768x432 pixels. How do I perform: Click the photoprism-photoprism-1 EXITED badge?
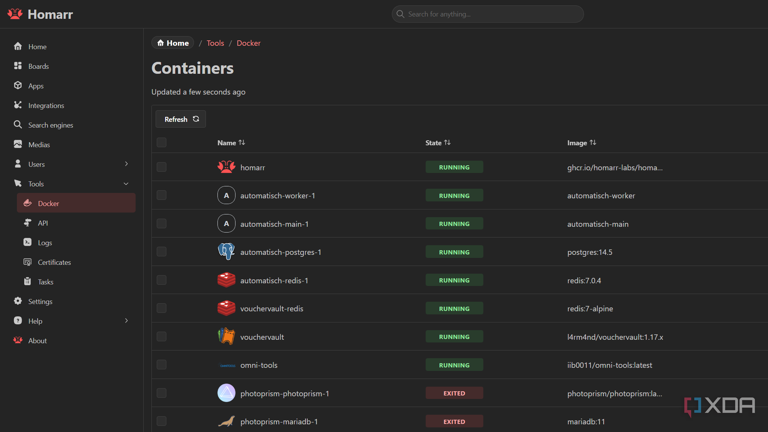[x=454, y=393]
